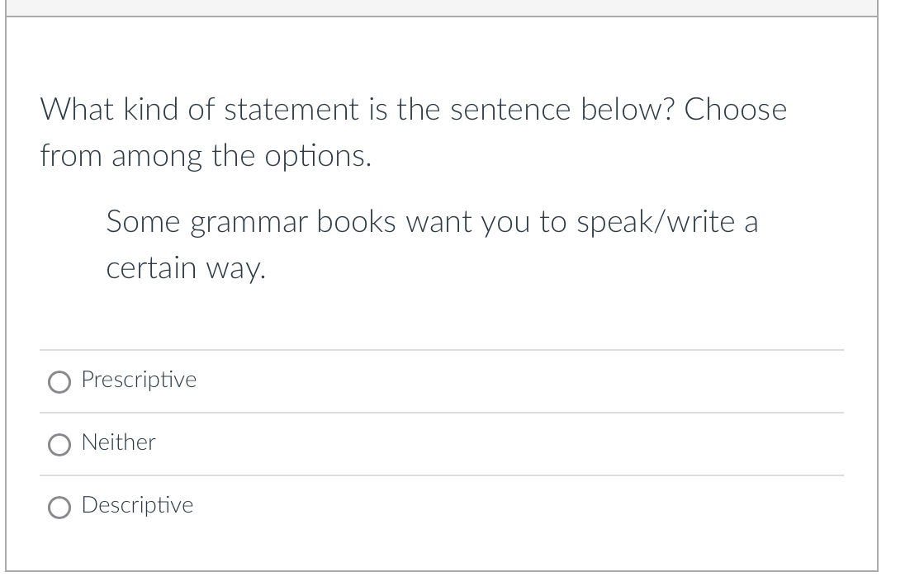Click the phrase 'certain way' in the sentence

185,267
